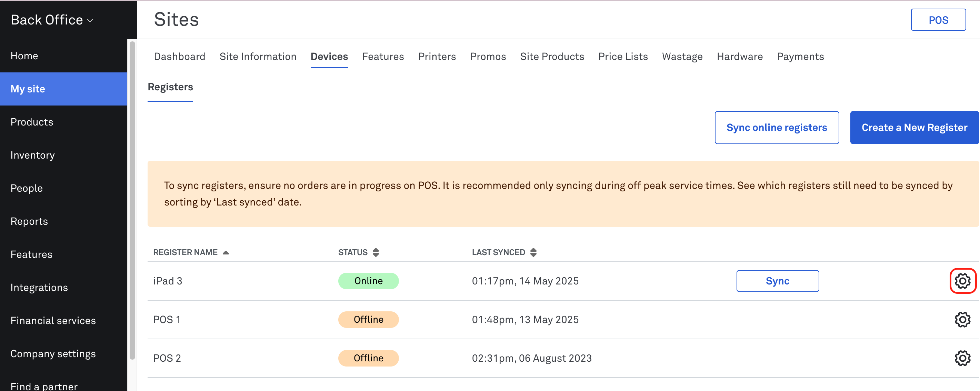Open settings gear for iPad 3 register
Screen dimensions: 980x391
coord(962,281)
